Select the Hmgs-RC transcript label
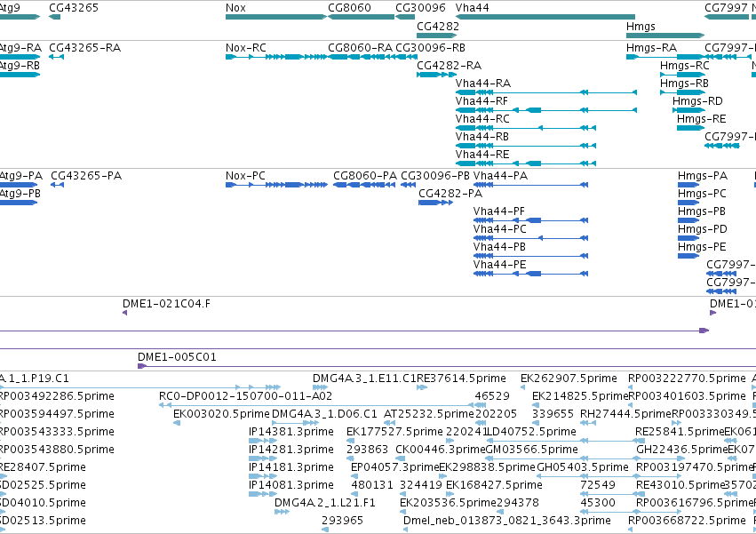This screenshot has width=756, height=534. click(685, 66)
